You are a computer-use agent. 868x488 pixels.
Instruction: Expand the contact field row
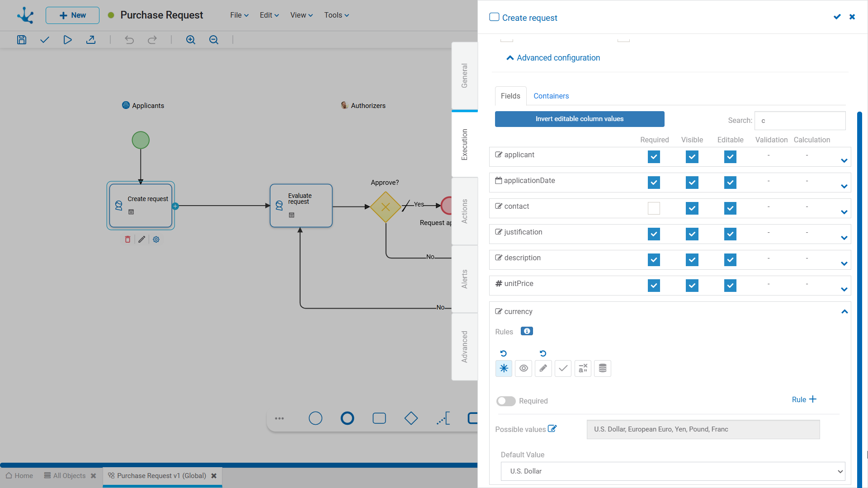(844, 212)
